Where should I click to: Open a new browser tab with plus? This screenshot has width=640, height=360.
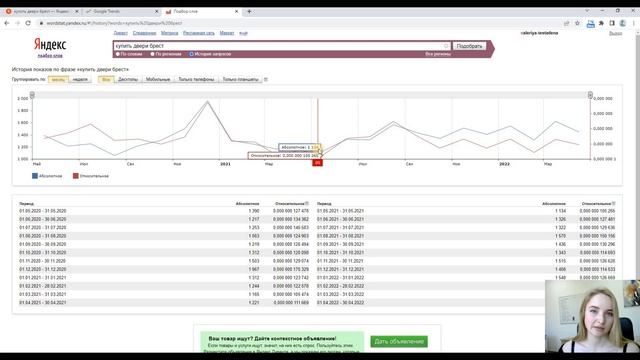249,11
